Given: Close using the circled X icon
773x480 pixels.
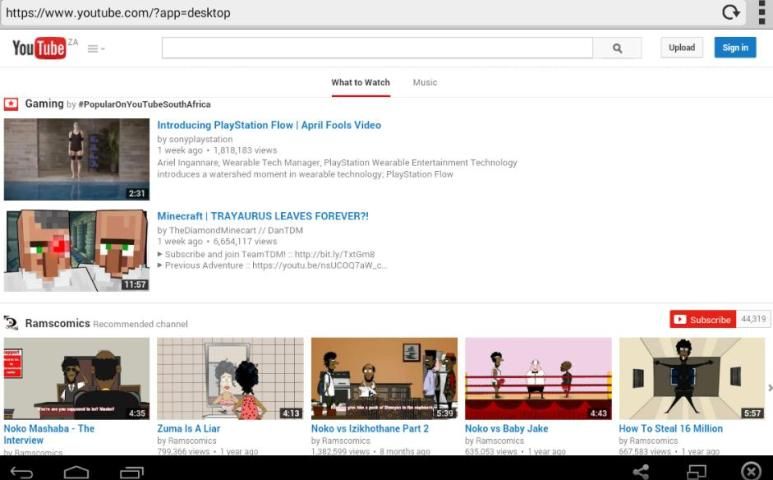Looking at the screenshot, I should (750, 470).
